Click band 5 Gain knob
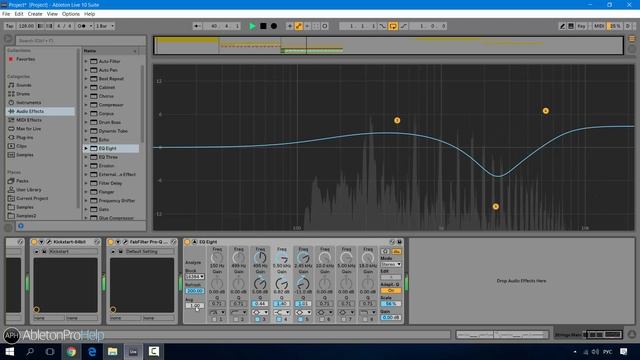 coord(303,283)
